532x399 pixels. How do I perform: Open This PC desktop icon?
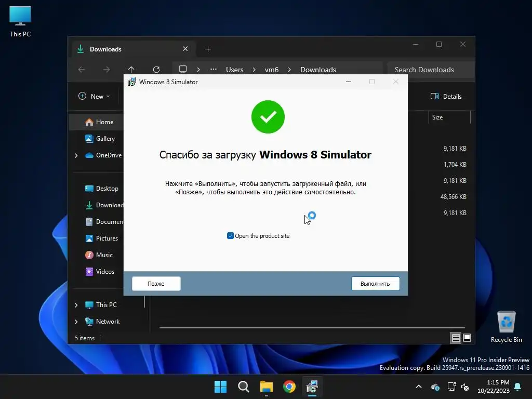20,22
